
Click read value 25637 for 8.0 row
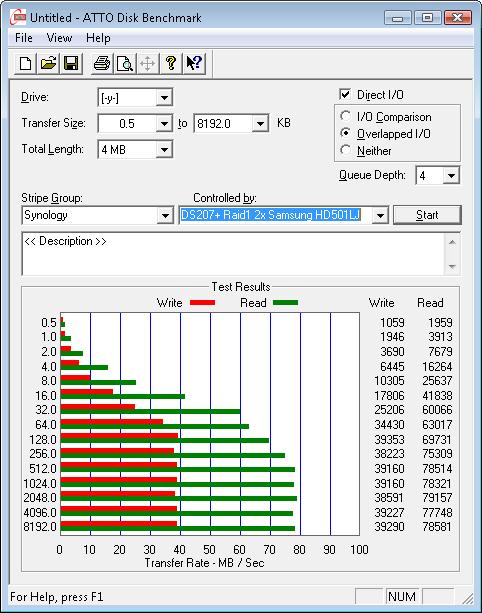click(x=437, y=380)
